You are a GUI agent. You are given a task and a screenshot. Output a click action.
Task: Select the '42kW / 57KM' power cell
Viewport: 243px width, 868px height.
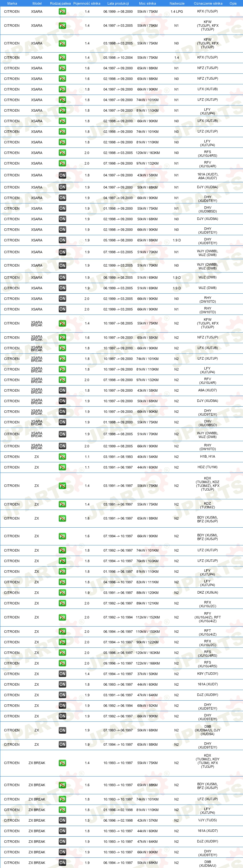[147, 820]
